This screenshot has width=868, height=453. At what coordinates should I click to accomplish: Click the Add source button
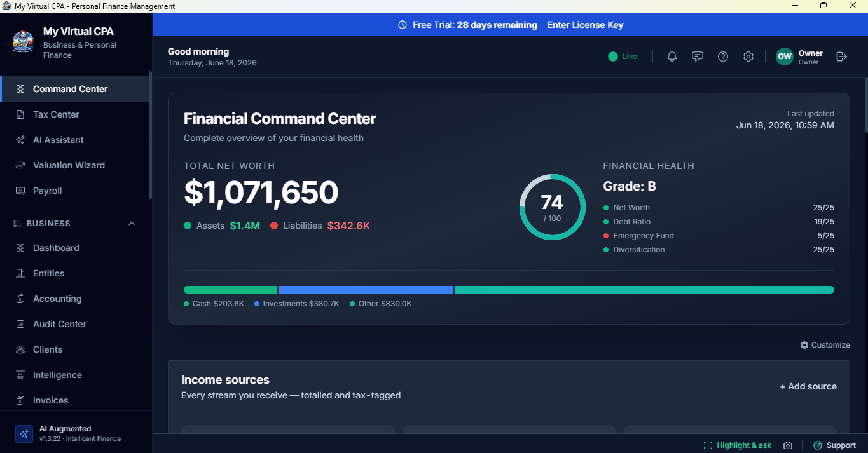click(808, 386)
